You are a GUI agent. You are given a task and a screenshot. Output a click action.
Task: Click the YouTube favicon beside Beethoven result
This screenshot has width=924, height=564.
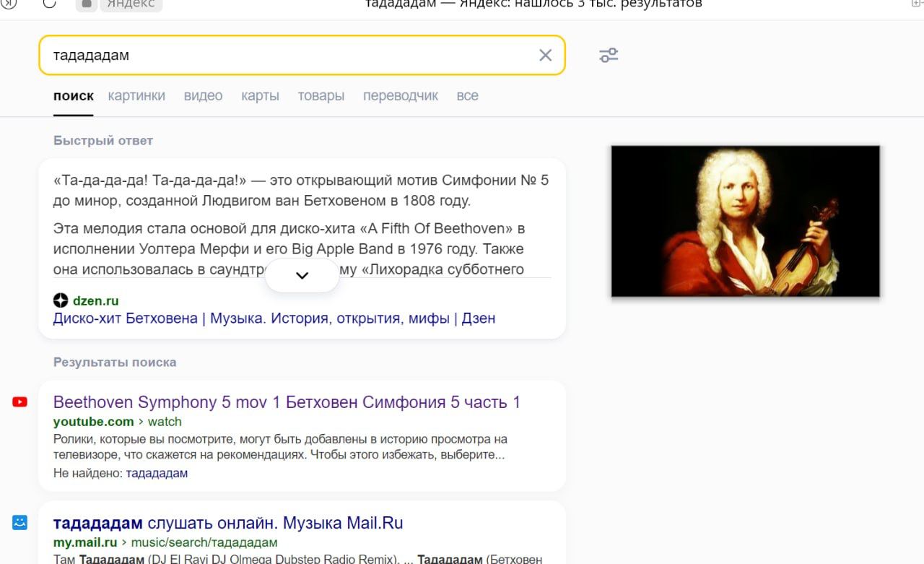point(20,402)
